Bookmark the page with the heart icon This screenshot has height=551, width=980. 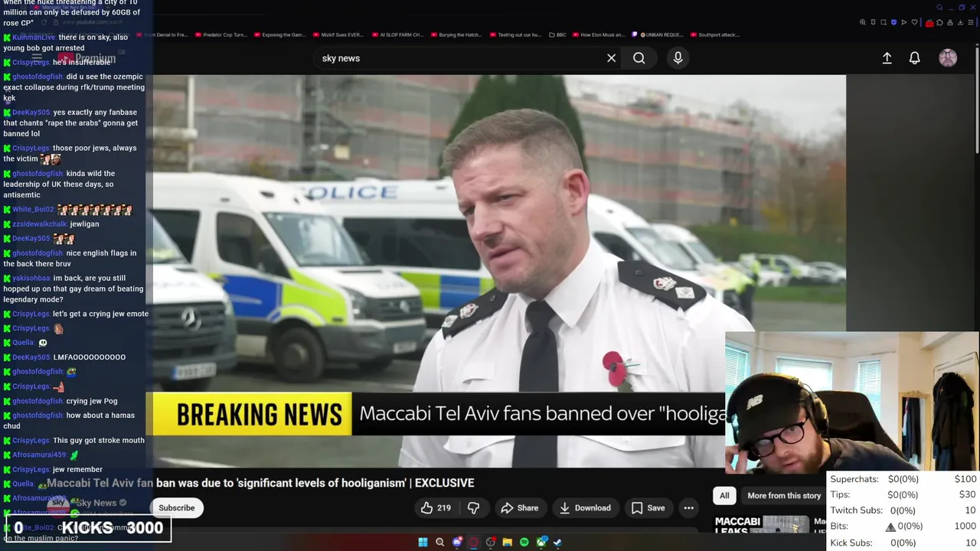point(914,22)
